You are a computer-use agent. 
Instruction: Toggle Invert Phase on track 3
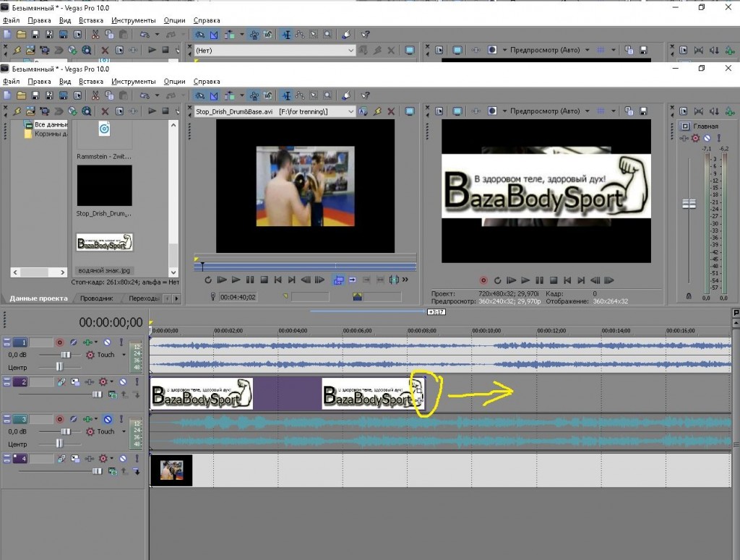74,419
